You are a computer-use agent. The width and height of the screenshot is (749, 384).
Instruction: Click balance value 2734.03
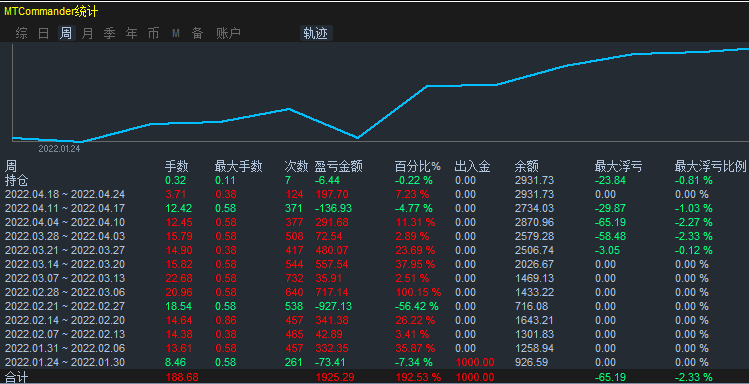535,208
